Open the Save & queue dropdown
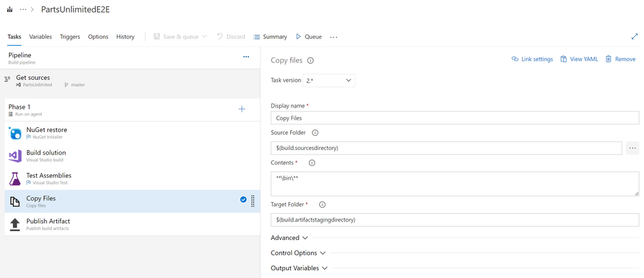The width and height of the screenshot is (644, 278). pos(204,37)
